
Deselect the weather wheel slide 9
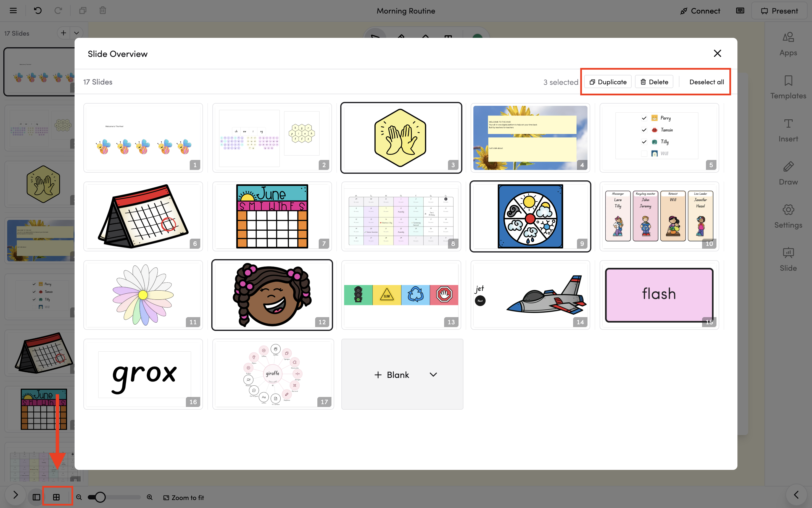point(529,216)
